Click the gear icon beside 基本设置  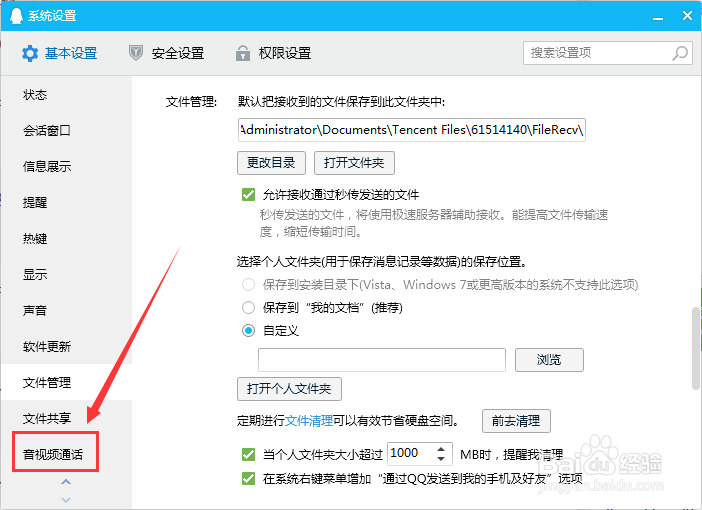tap(30, 53)
